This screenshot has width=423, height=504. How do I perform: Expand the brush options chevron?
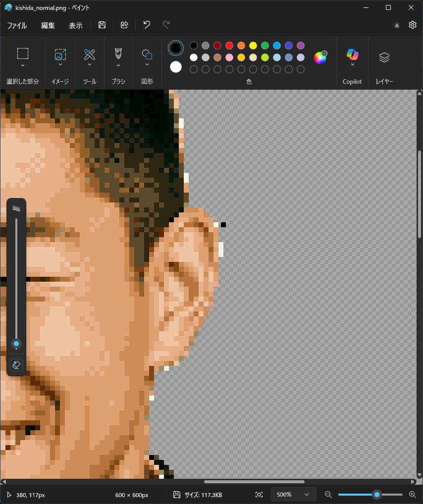tap(118, 65)
